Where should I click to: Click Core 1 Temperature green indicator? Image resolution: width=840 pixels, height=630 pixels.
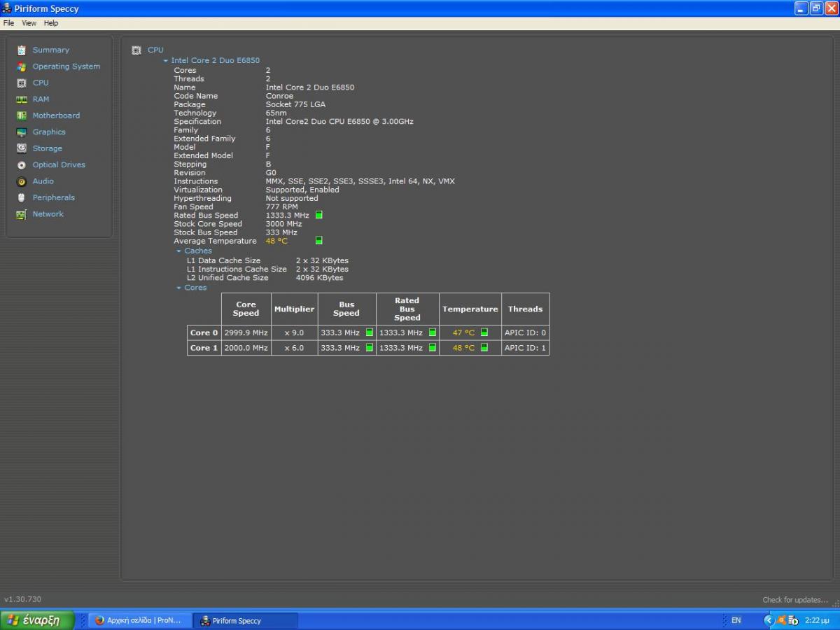point(484,348)
